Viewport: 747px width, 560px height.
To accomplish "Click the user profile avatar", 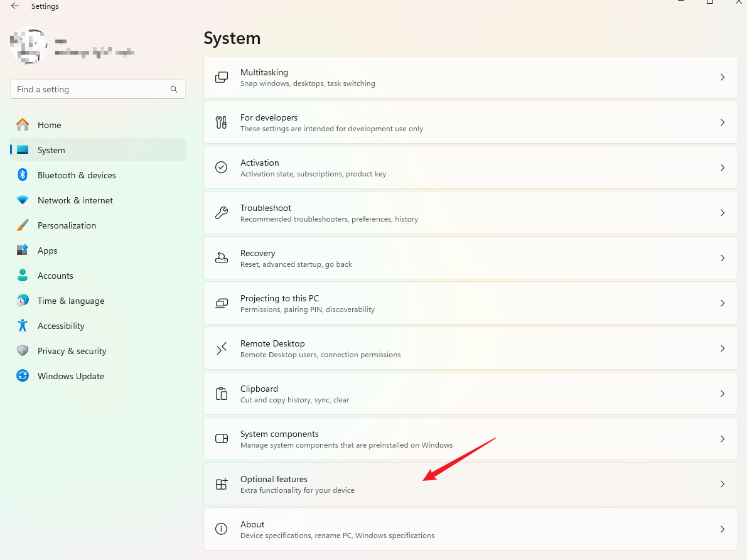I will pyautogui.click(x=29, y=45).
